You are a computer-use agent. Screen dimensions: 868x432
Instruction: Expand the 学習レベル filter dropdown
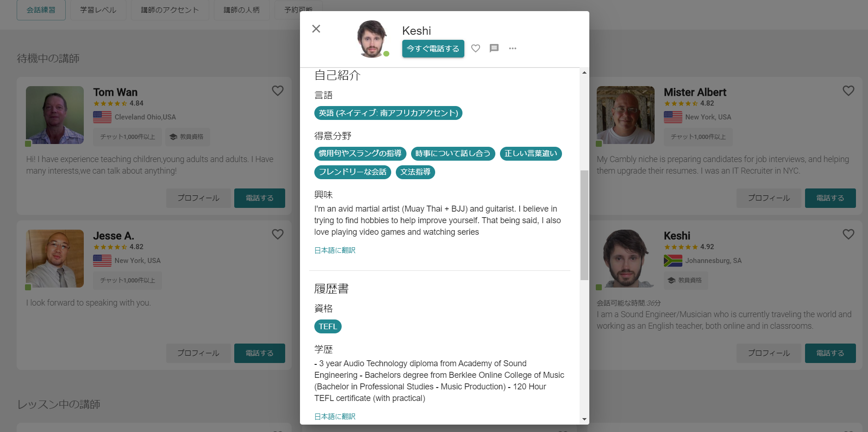point(98,10)
